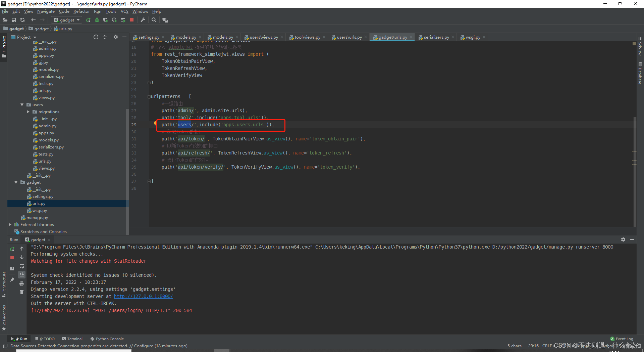644x352 pixels.
Task: Clear console output with trash icon
Action: (22, 292)
